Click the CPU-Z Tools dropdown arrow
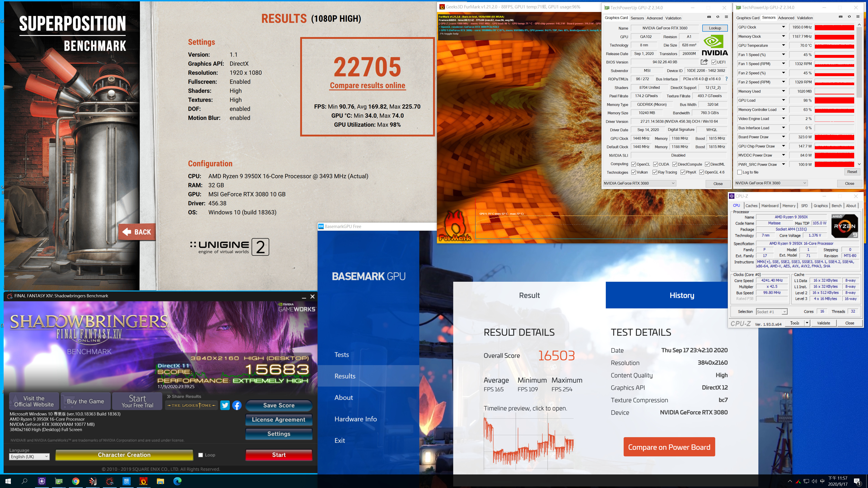The image size is (868, 488). [807, 323]
